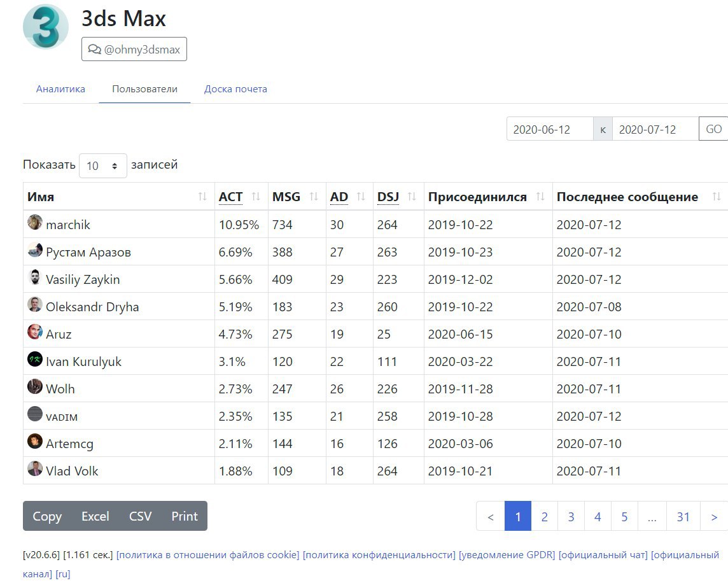728x583 pixels.
Task: Sort table by Присоединился column
Action: point(488,197)
